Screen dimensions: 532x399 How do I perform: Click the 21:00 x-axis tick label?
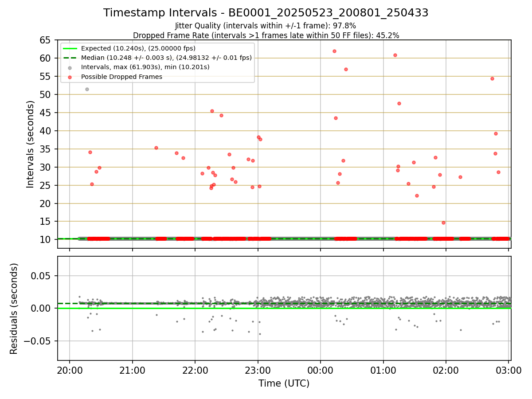[x=133, y=371]
